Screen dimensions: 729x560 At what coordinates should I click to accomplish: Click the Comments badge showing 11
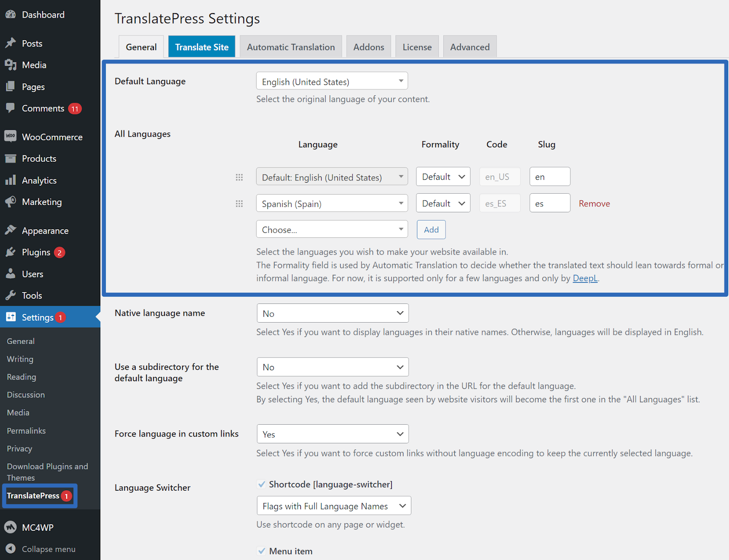coord(75,108)
